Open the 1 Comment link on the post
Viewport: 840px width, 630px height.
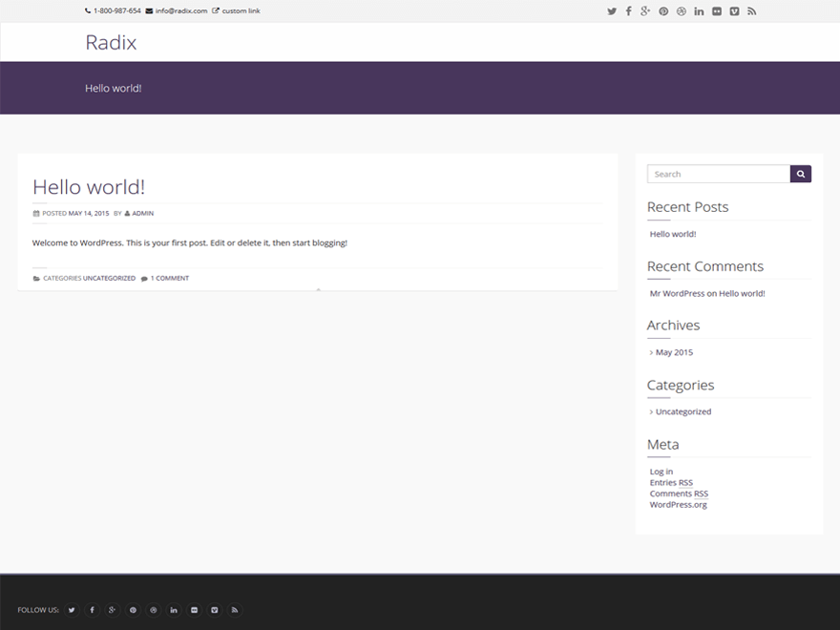(x=168, y=278)
